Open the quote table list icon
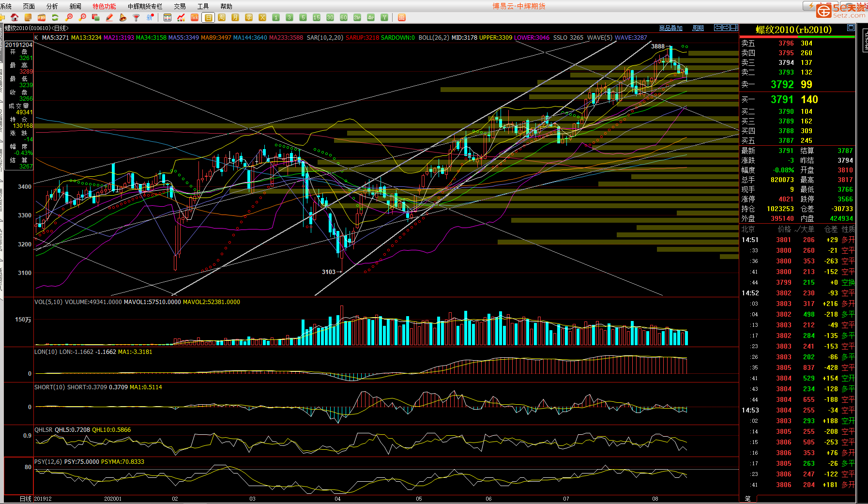The image size is (868, 504). [x=168, y=17]
